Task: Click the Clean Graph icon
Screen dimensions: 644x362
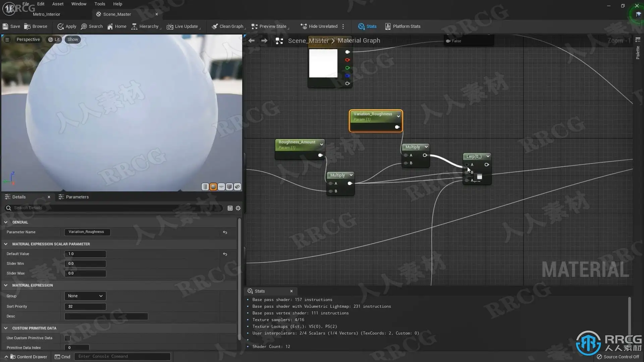Action: tap(215, 26)
